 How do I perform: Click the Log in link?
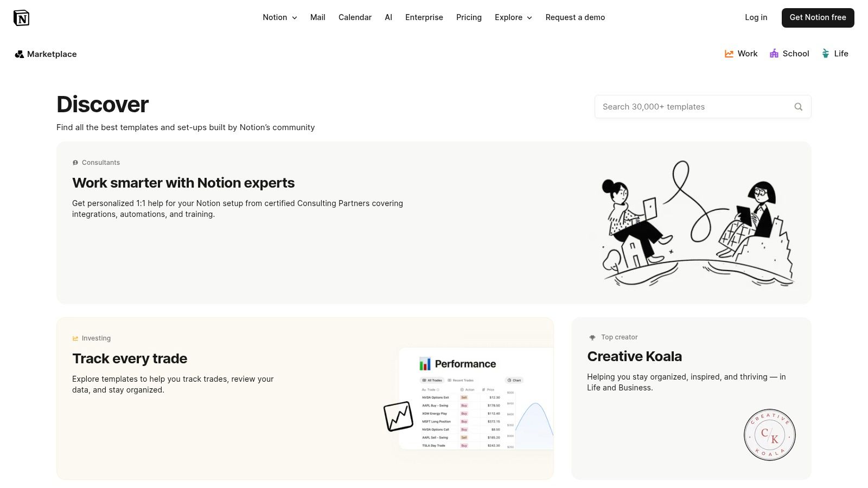tap(756, 17)
